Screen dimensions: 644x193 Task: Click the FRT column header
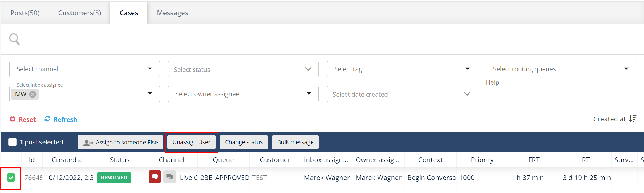coord(534,160)
